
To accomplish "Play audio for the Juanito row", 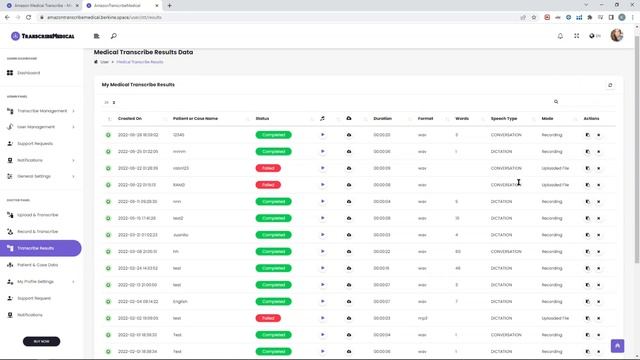I will point(322,235).
